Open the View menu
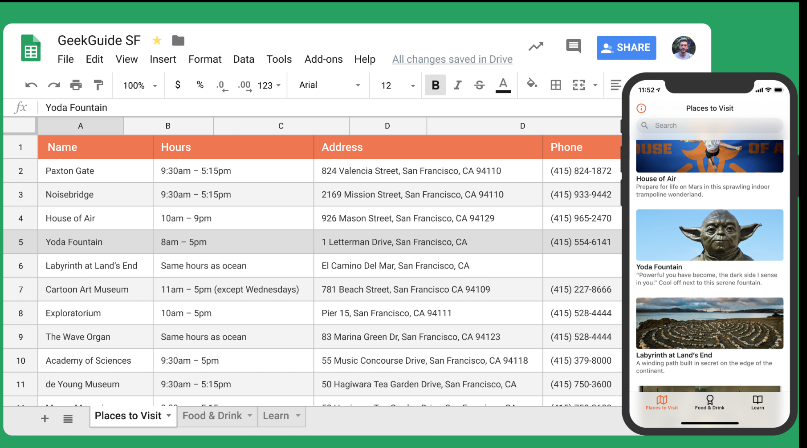The image size is (807, 448). (x=127, y=59)
